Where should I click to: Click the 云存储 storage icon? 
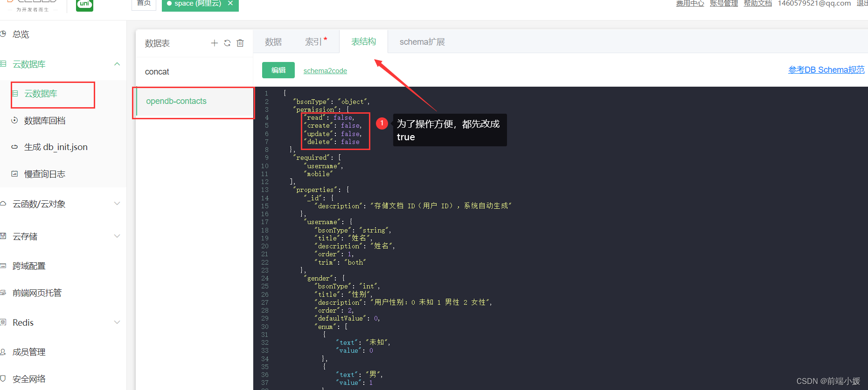click(x=3, y=236)
